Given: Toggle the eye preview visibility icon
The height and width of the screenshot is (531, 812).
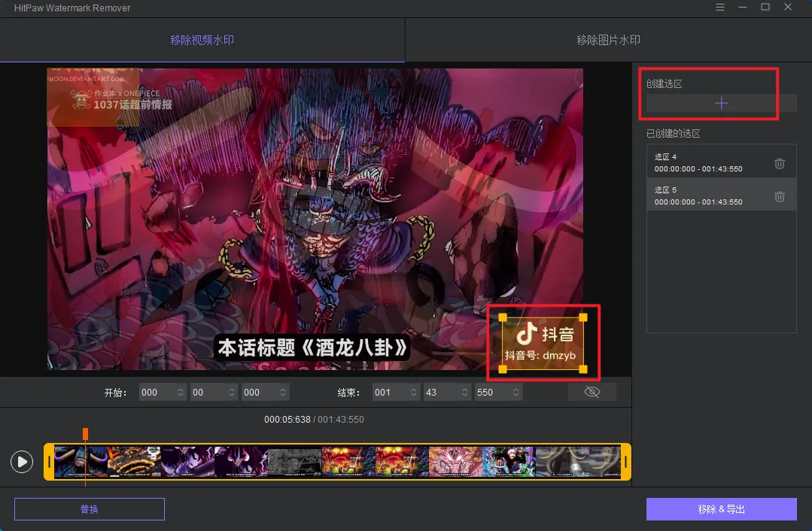Looking at the screenshot, I should pos(592,392).
